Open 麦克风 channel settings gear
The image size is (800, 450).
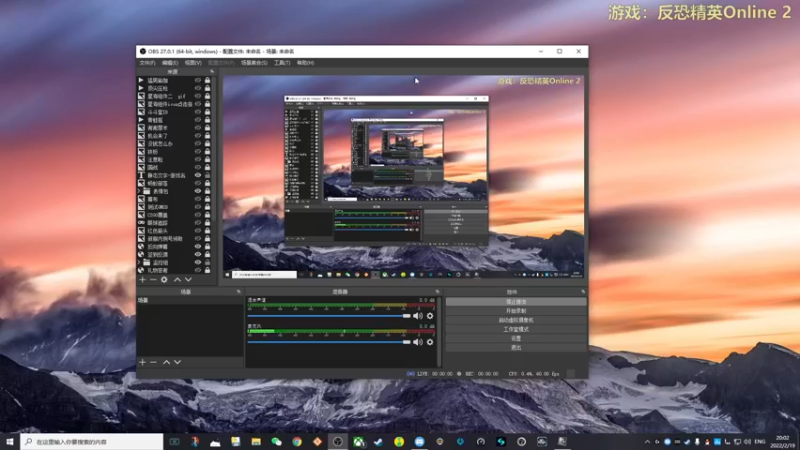coord(430,342)
